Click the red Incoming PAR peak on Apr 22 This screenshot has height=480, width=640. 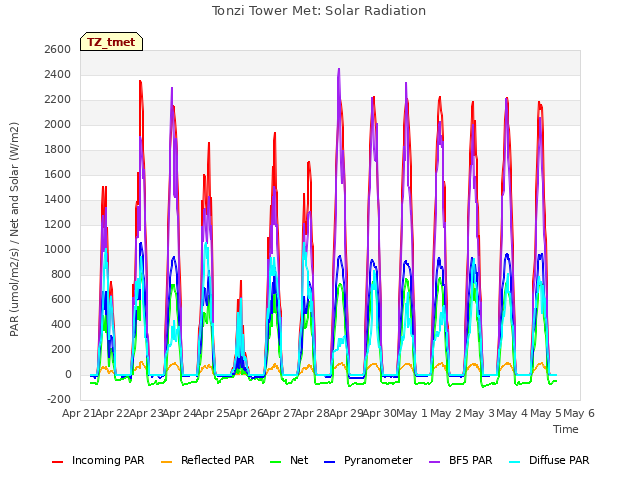(140, 82)
